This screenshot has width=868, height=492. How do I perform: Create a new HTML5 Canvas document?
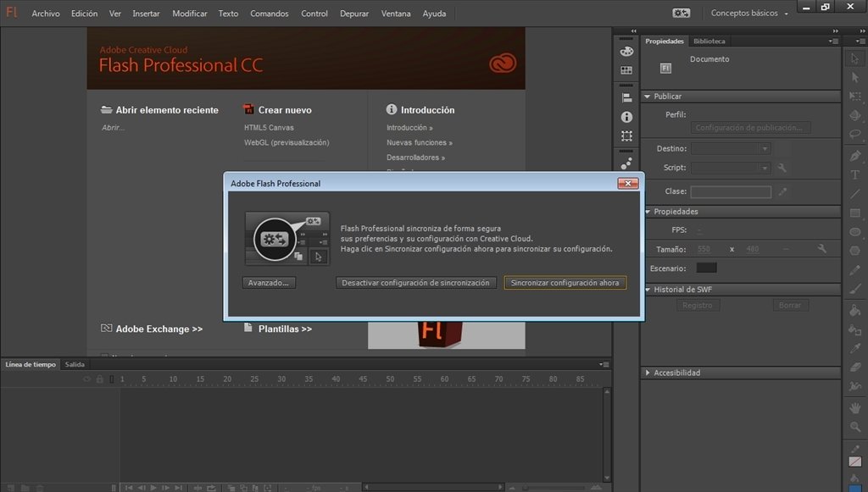click(x=269, y=128)
